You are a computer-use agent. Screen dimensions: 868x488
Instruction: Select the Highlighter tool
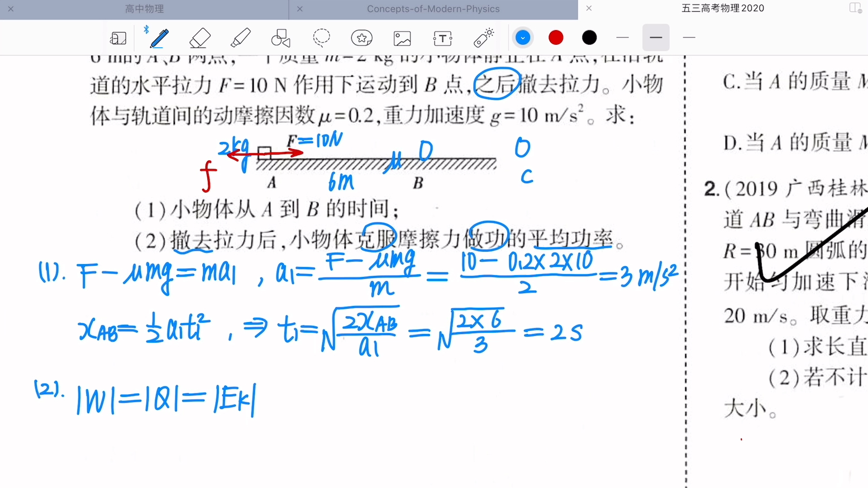click(x=240, y=37)
